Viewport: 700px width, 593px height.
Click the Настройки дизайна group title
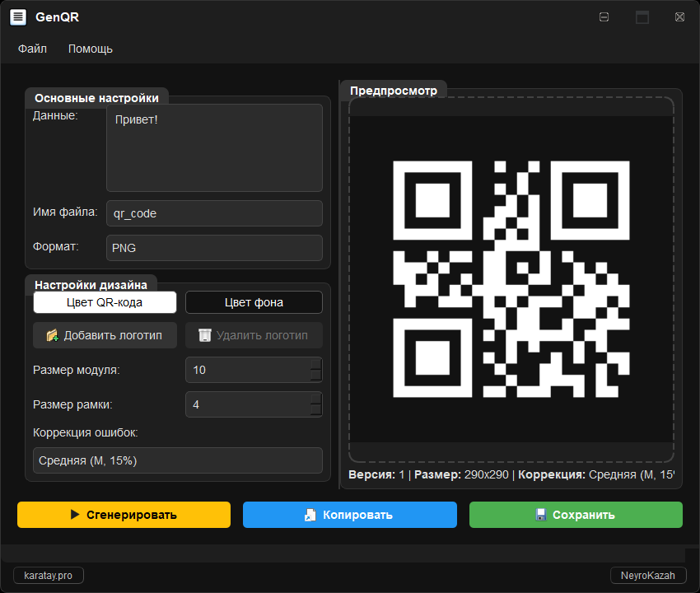(91, 285)
